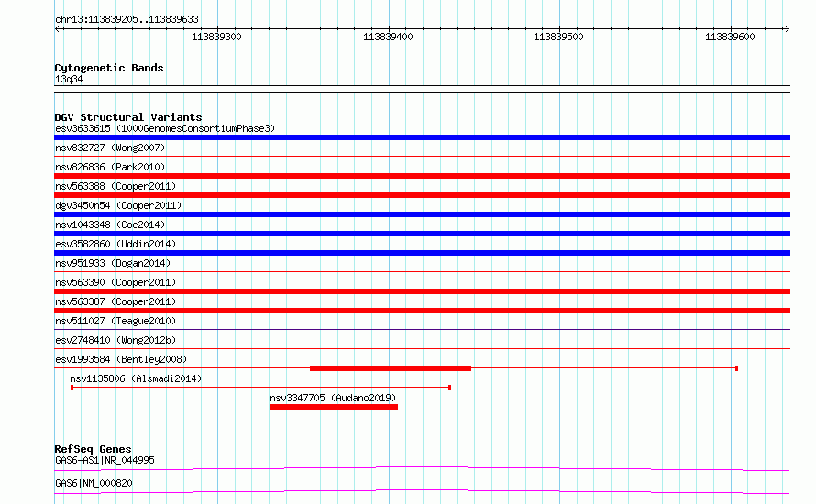Image resolution: width=816 pixels, height=504 pixels.
Task: Click the magenta GAS6-AS1 gene track line
Action: coord(422,468)
